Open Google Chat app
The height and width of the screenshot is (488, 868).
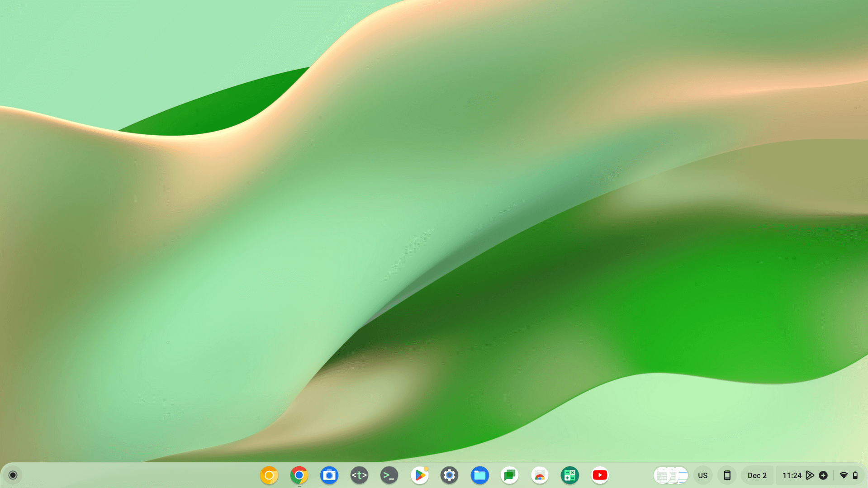510,475
